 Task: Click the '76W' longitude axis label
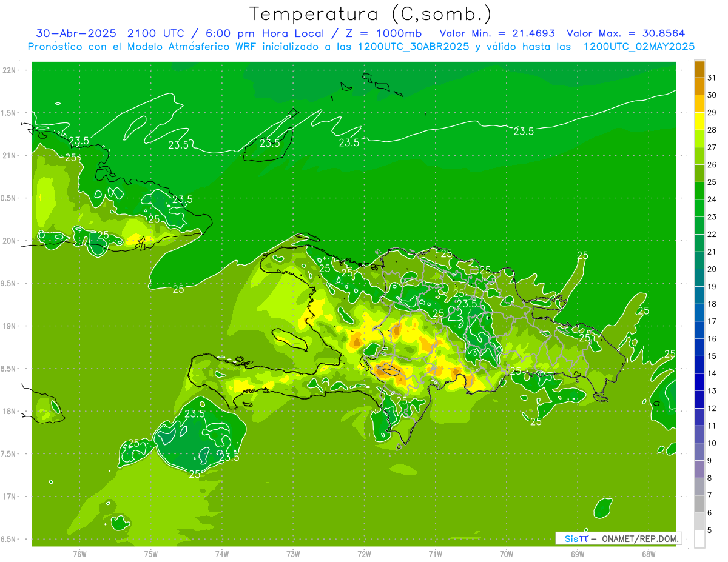pos(79,554)
